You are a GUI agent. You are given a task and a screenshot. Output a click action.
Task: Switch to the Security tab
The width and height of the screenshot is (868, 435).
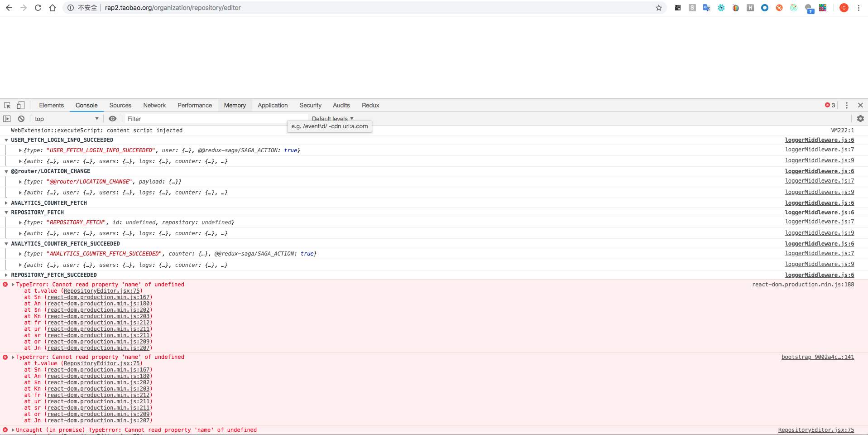click(311, 105)
